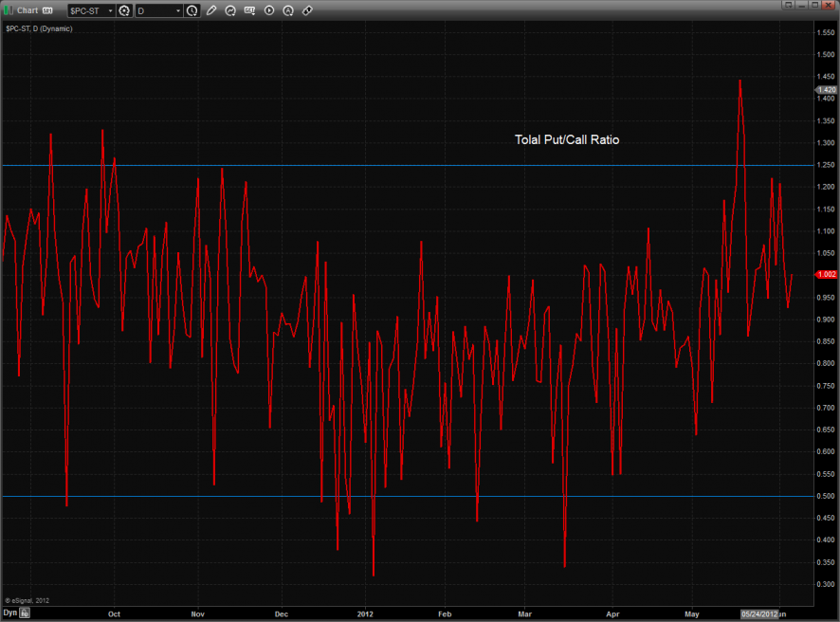Click the circular arrow refresh icon
Image resolution: width=840 pixels, height=622 pixels.
coord(230,10)
